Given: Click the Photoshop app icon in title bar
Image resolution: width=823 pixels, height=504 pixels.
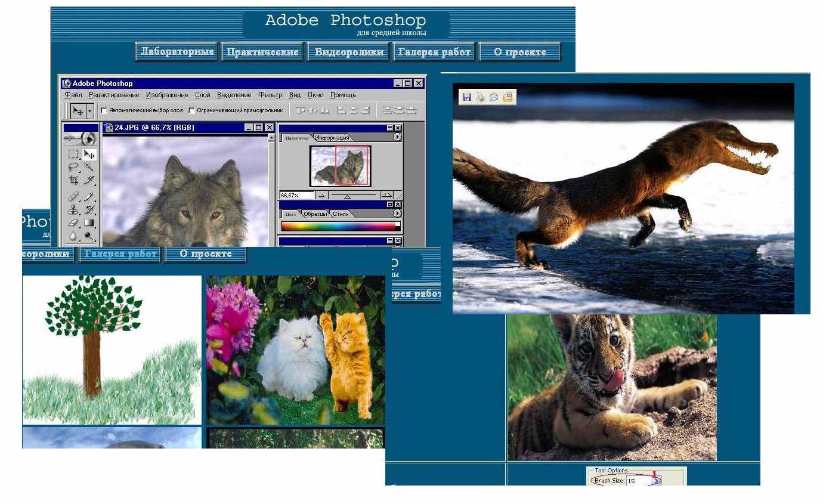Looking at the screenshot, I should [66, 84].
